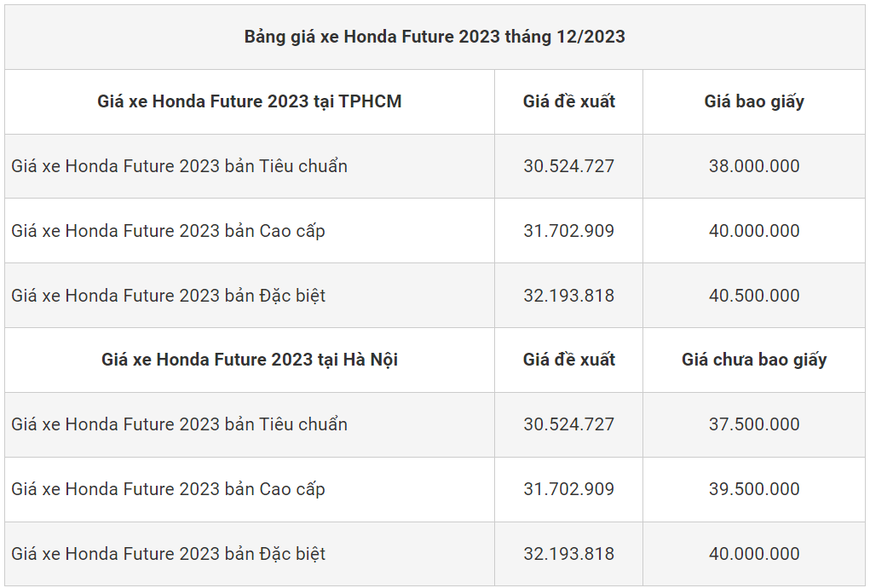
Task: Click the 40.500.000 price cell
Action: coord(754,296)
